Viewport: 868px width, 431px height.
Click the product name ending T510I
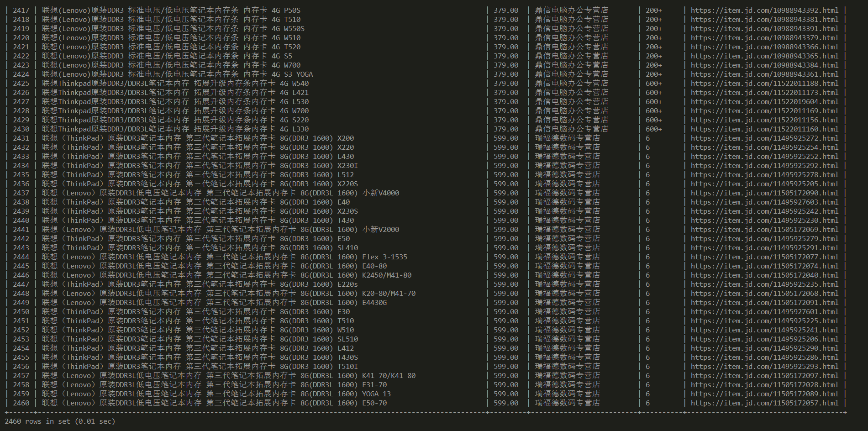(x=200, y=366)
